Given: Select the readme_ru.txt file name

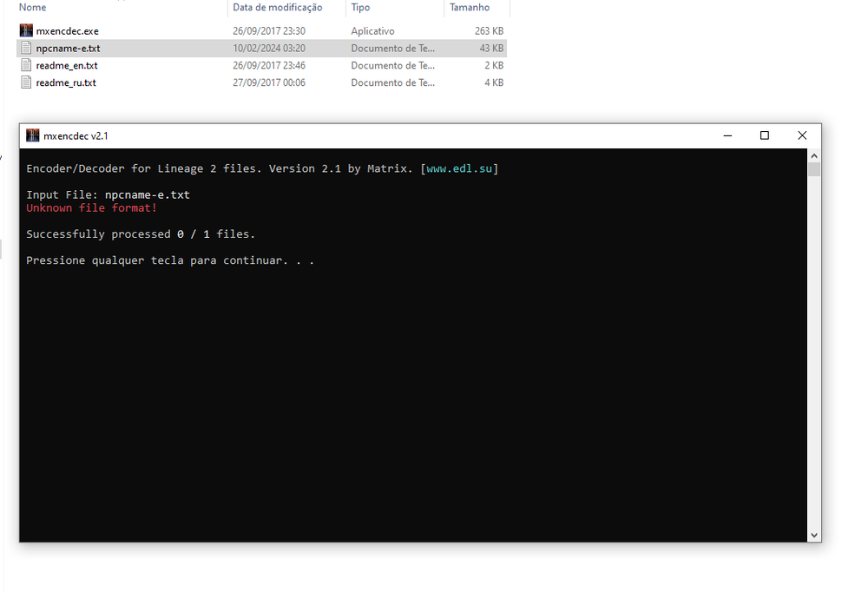Looking at the screenshot, I should (66, 83).
